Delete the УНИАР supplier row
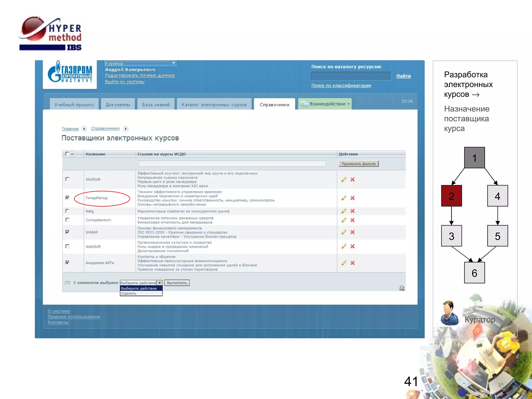The image size is (532, 399). (x=353, y=232)
